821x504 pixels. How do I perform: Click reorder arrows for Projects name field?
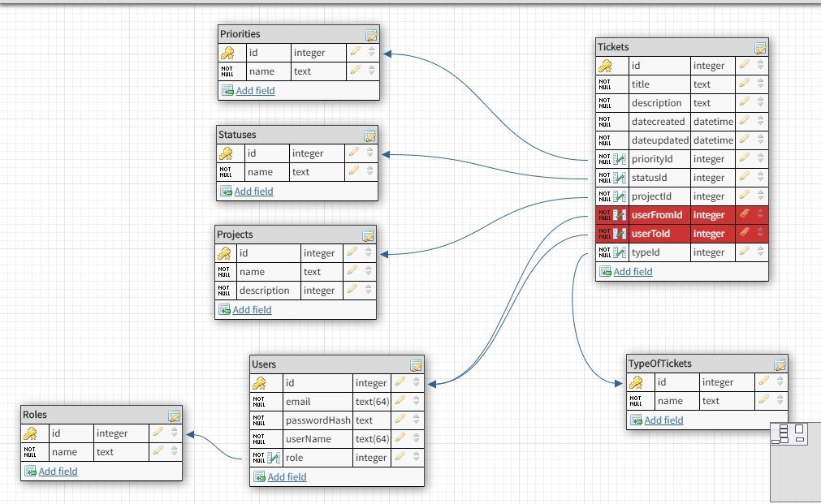(x=368, y=271)
